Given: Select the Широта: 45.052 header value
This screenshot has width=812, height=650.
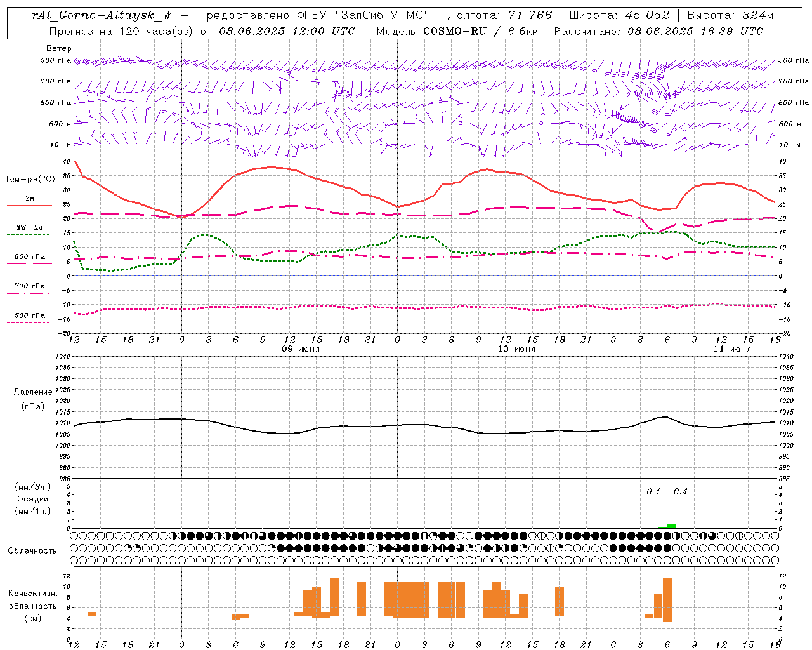Looking at the screenshot, I should [x=619, y=15].
